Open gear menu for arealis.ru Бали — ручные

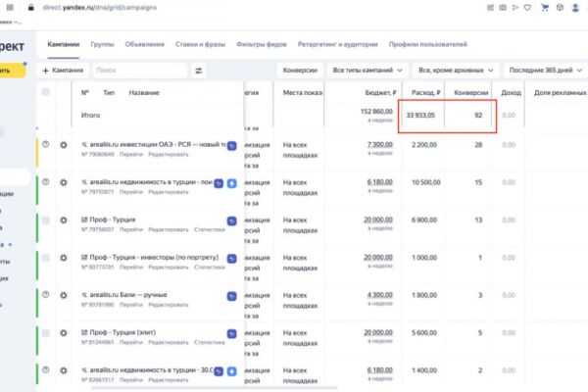point(64,295)
